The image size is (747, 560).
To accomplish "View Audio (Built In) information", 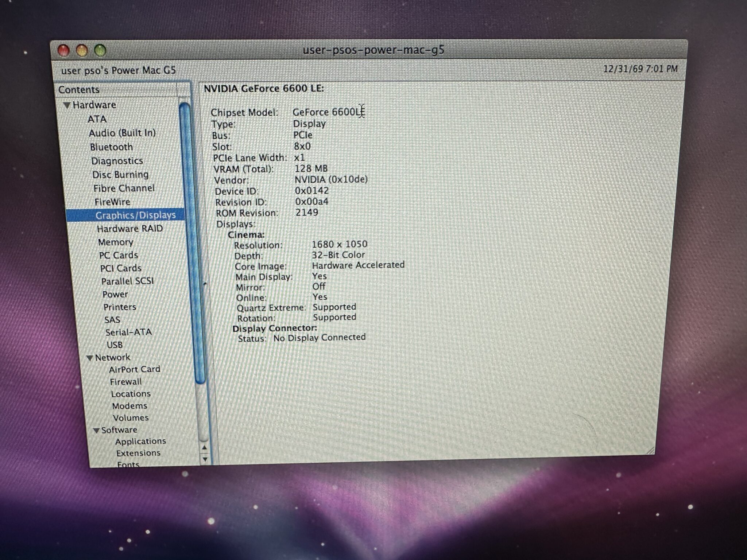I will [123, 133].
